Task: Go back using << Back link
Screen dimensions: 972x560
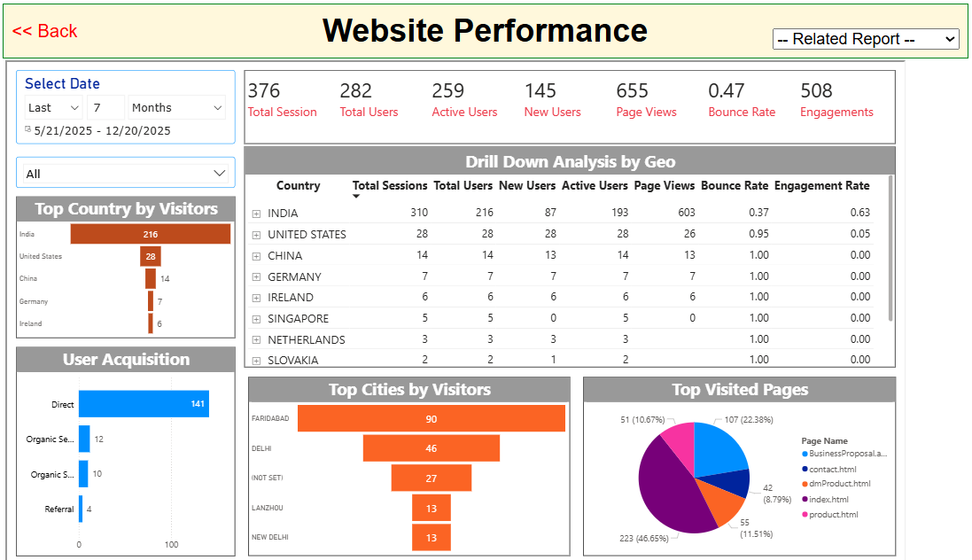Action: [45, 31]
